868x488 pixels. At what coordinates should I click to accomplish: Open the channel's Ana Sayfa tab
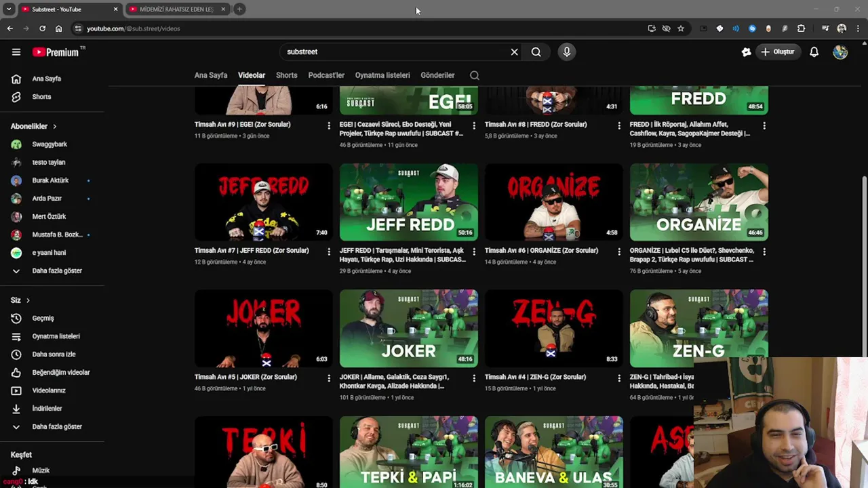click(x=211, y=75)
